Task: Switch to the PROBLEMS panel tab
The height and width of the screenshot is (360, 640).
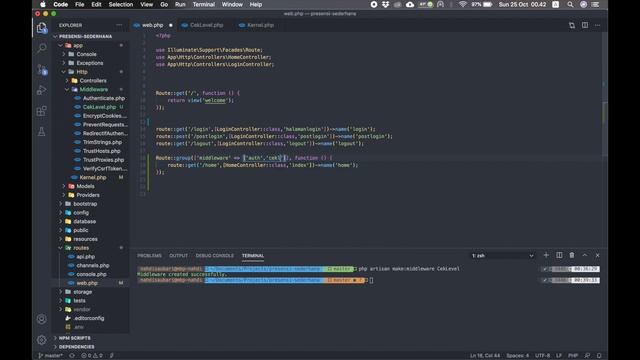Action: pos(149,256)
